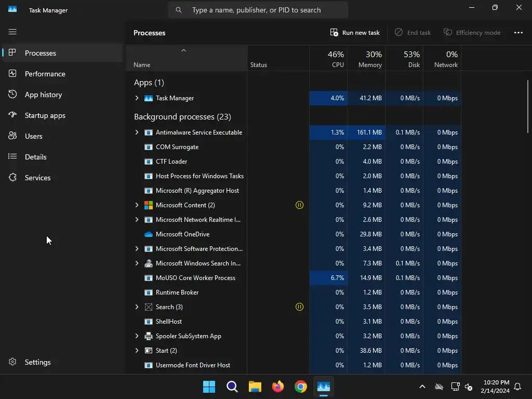
Task: Select the ShellHost process
Action: [x=294, y=321]
